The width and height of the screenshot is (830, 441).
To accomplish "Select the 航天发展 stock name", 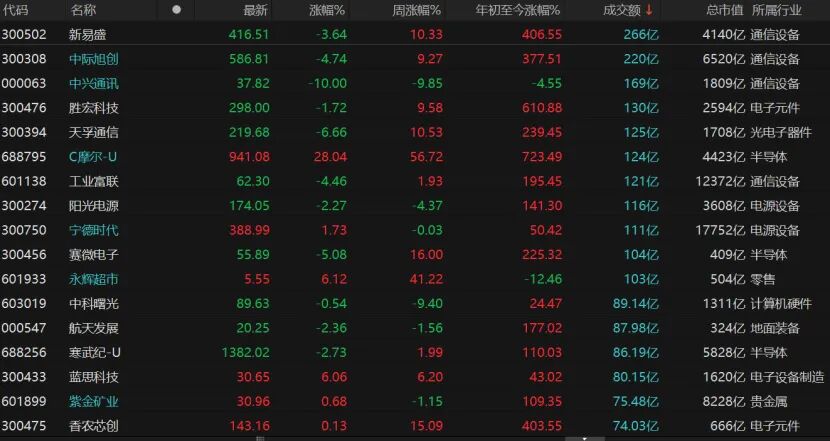I will 94,328.
